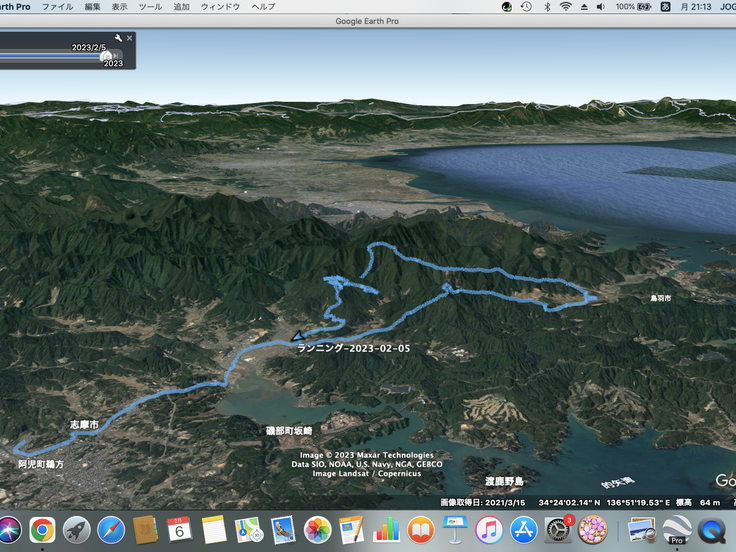
Task: Click the Bluetooth menu bar icon
Action: pos(546,6)
